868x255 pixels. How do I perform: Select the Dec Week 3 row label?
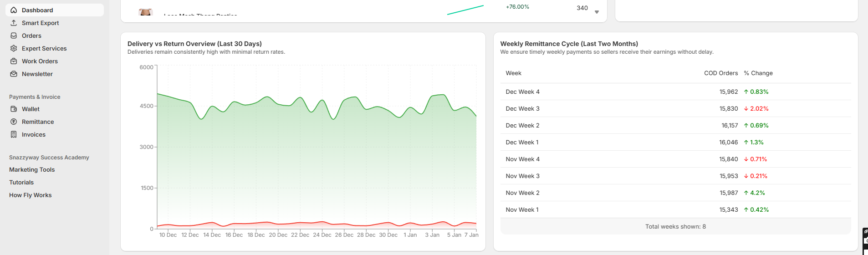(x=522, y=108)
